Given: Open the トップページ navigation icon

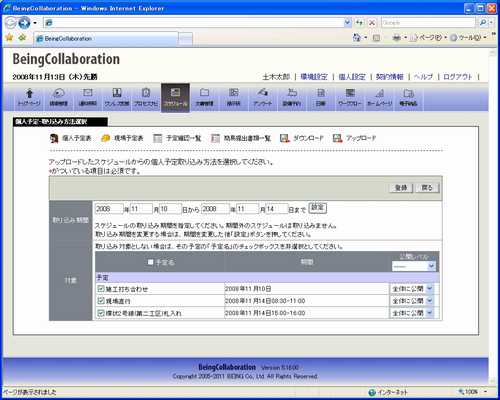Looking at the screenshot, I should (x=29, y=97).
